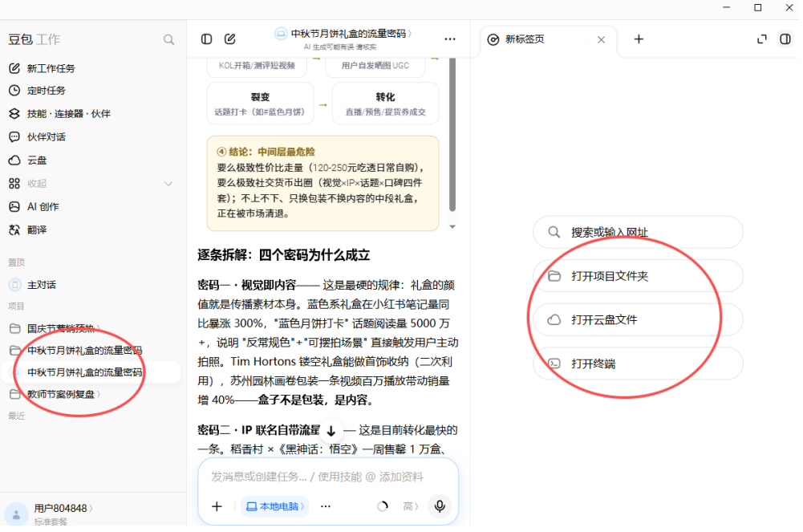This screenshot has height=532, width=803.
Task: Add an attachment with the plus button
Action: (217, 506)
